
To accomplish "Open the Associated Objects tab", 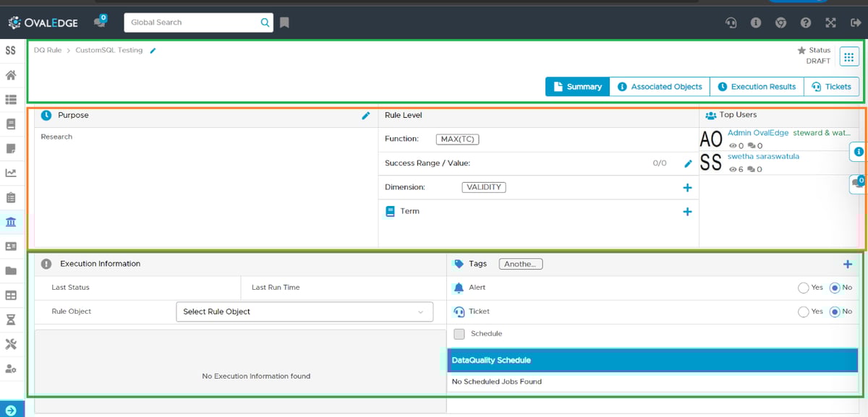I will point(659,86).
